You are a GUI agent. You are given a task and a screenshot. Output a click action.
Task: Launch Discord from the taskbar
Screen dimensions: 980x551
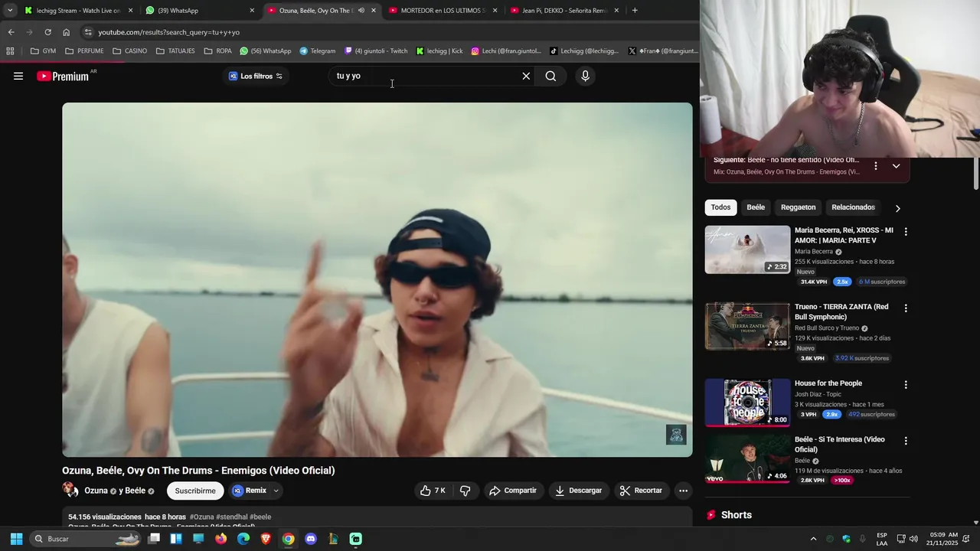310,539
